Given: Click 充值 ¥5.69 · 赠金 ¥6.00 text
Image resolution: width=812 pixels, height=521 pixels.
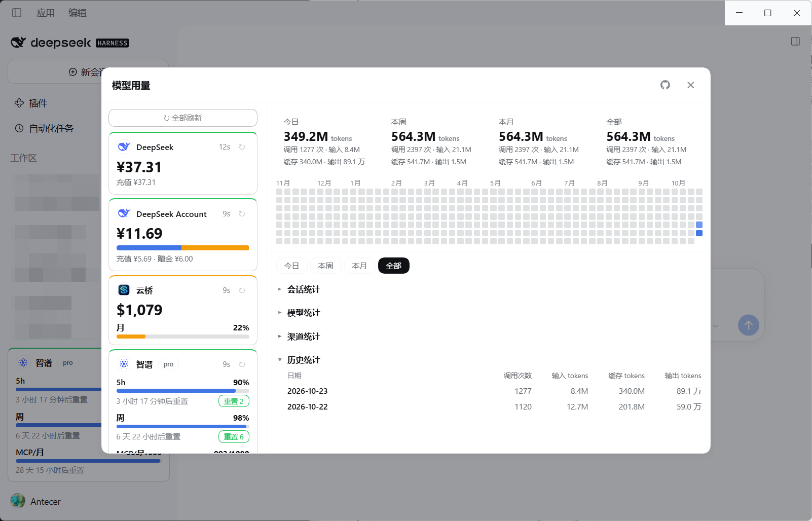Looking at the screenshot, I should coord(155,259).
